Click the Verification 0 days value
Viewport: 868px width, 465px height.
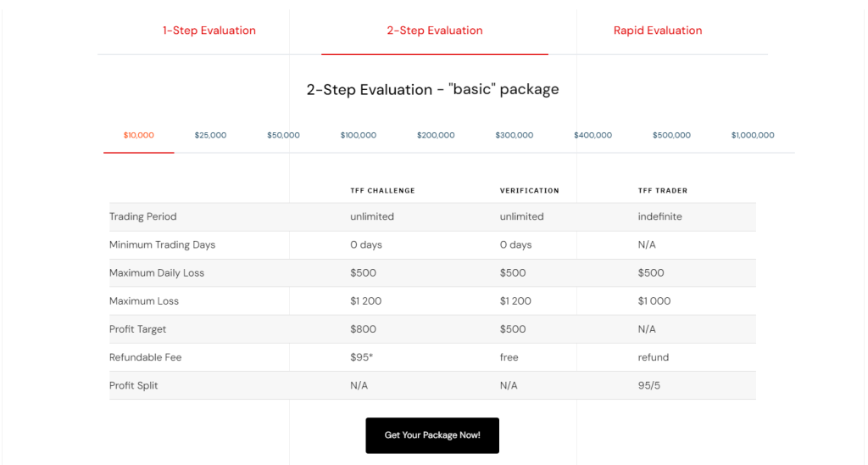tap(515, 245)
